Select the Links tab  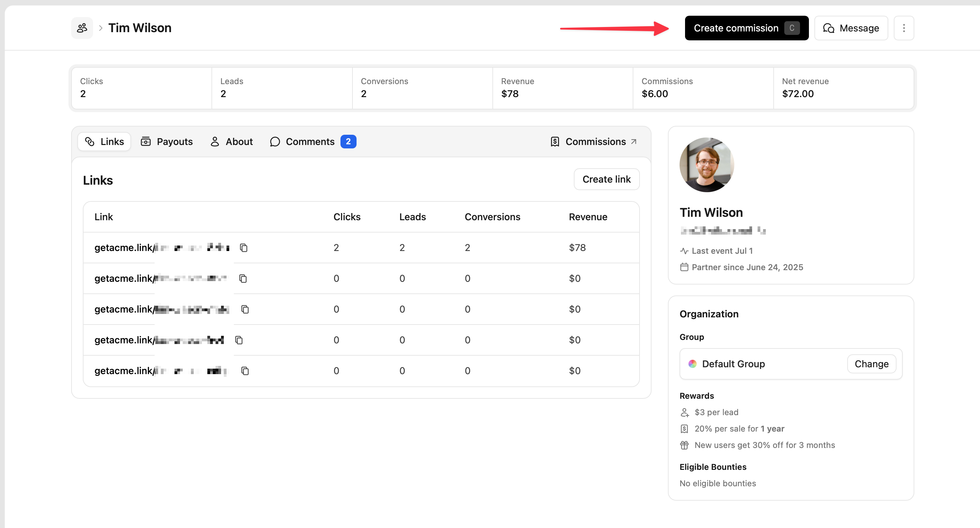(x=104, y=142)
